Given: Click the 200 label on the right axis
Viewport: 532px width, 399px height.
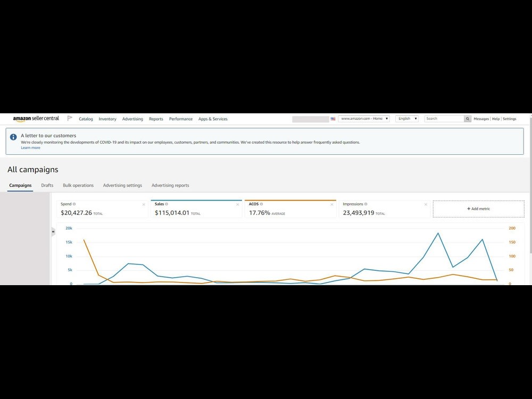Looking at the screenshot, I should (x=512, y=228).
